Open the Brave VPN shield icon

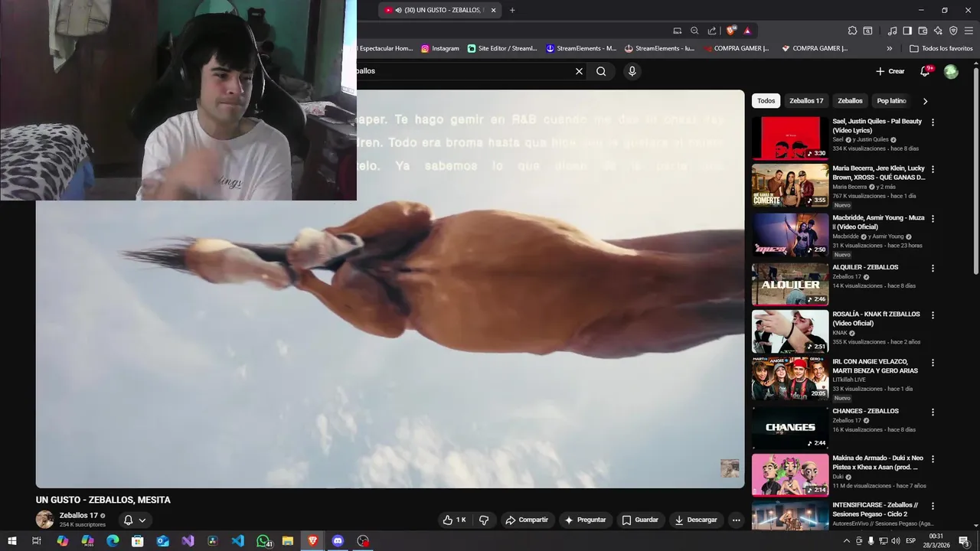point(953,31)
